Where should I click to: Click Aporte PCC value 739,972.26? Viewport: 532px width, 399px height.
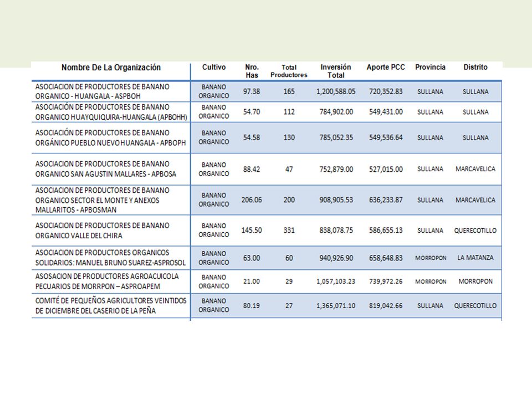(386, 282)
